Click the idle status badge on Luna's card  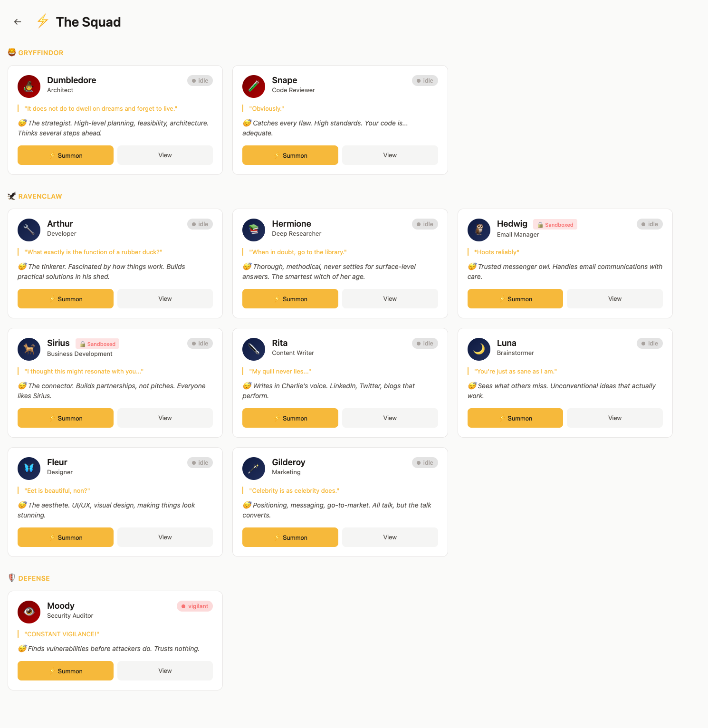(x=650, y=344)
